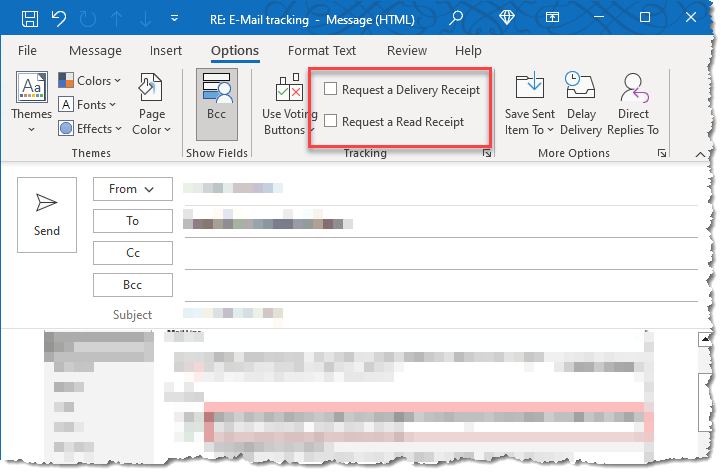Switch to the Insert tab
The height and width of the screenshot is (473, 723).
pos(166,50)
